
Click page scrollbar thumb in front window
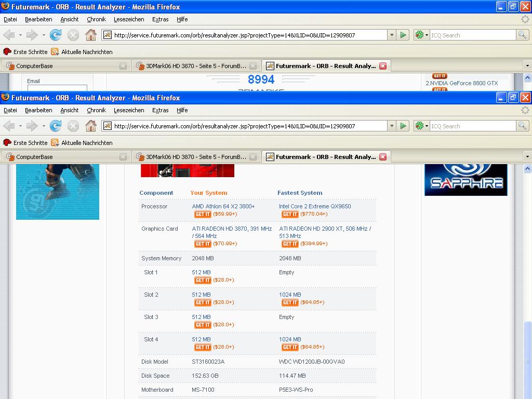(x=528, y=360)
